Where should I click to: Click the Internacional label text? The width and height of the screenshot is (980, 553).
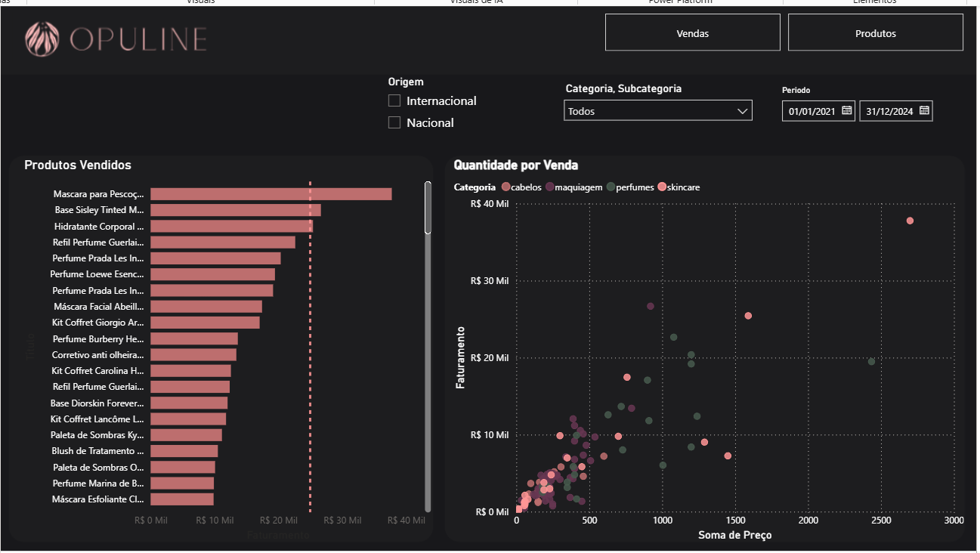tap(441, 100)
